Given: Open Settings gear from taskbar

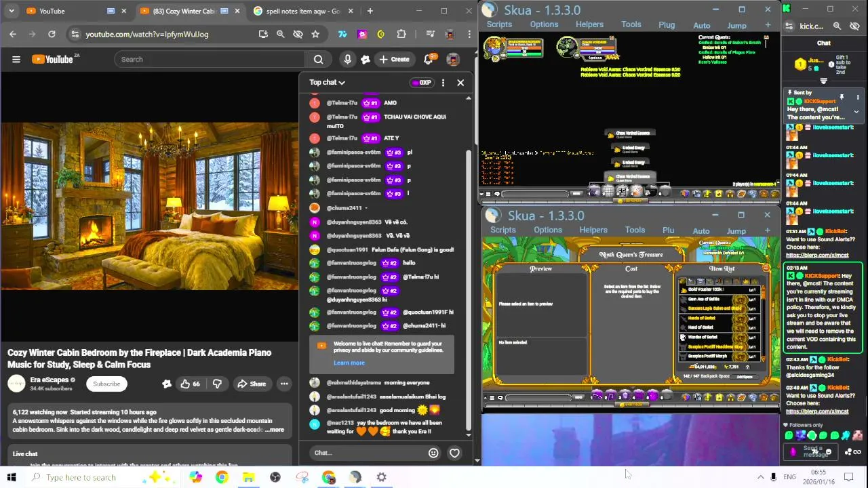Looking at the screenshot, I should 381,477.
